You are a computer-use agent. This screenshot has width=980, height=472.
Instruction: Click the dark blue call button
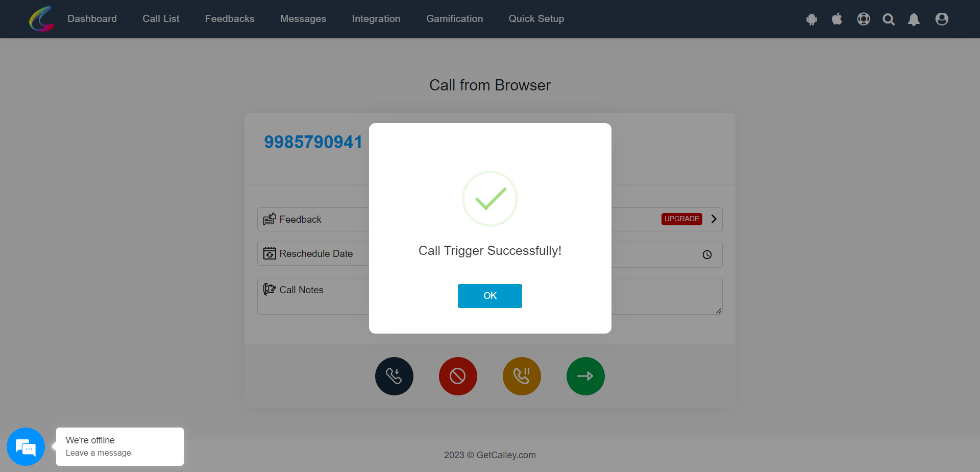click(x=394, y=376)
